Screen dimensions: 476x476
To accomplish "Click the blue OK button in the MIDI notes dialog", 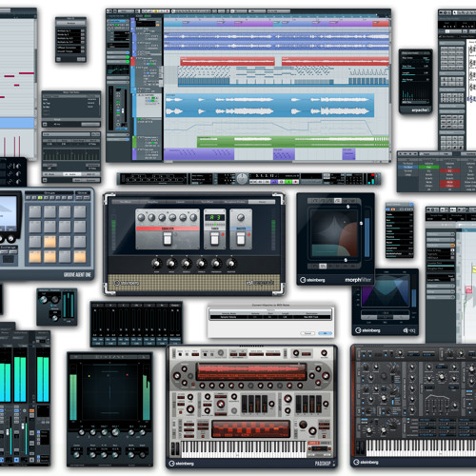I will (325, 333).
